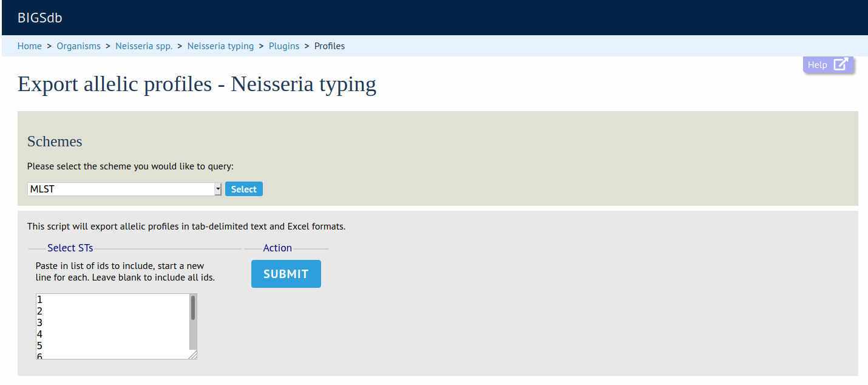The image size is (868, 385).
Task: Open the Neisseria typing breadcrumb link
Action: [220, 46]
